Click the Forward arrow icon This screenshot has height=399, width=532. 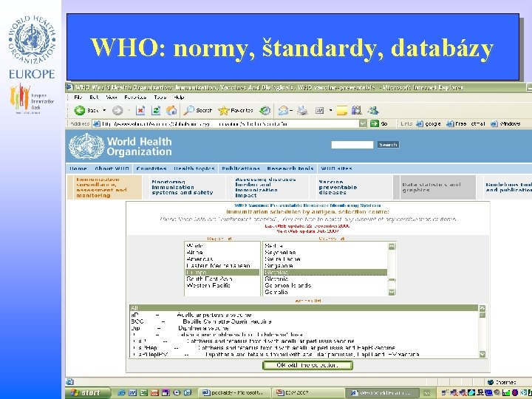point(117,110)
